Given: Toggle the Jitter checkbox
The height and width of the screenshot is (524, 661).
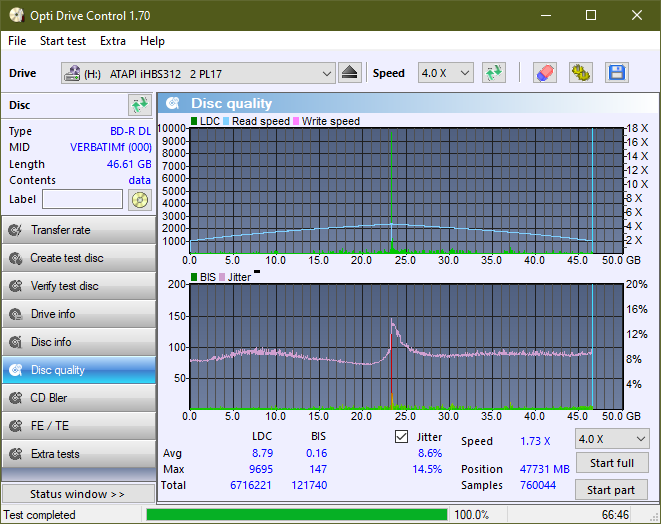Looking at the screenshot, I should 401,437.
